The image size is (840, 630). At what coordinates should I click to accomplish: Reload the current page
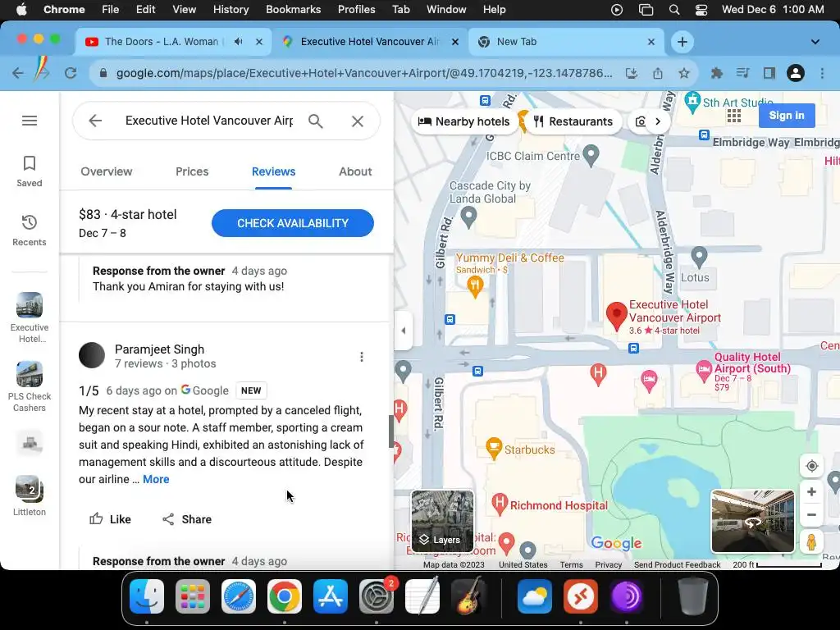pyautogui.click(x=71, y=73)
